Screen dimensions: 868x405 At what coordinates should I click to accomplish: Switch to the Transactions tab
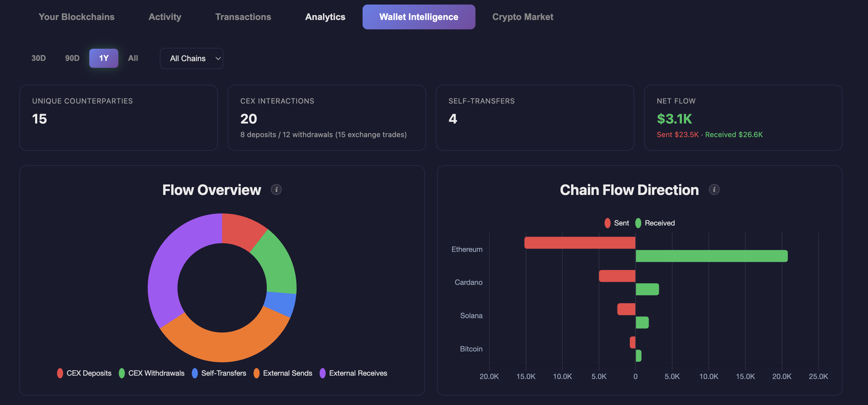[243, 17]
